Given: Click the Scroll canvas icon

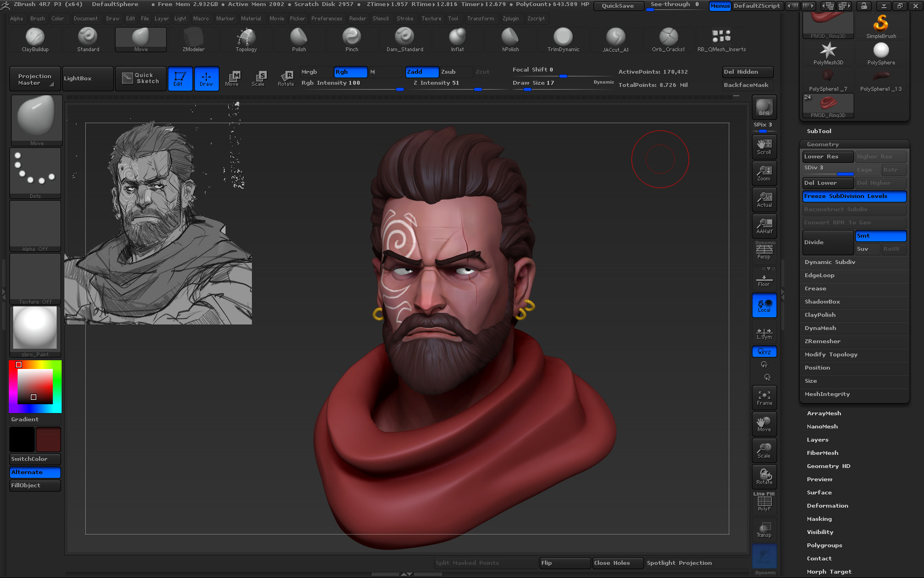Looking at the screenshot, I should [x=764, y=146].
